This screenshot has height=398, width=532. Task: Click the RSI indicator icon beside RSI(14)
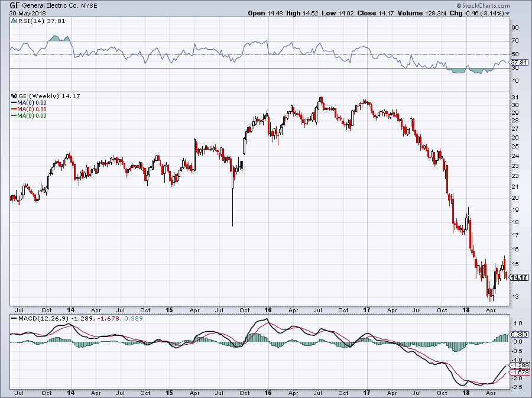pyautogui.click(x=14, y=21)
